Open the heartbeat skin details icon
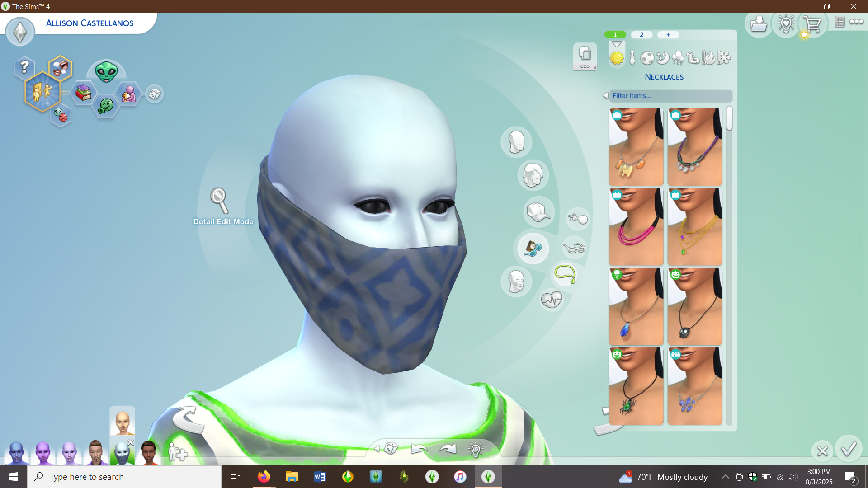This screenshot has height=488, width=868. 552,299
